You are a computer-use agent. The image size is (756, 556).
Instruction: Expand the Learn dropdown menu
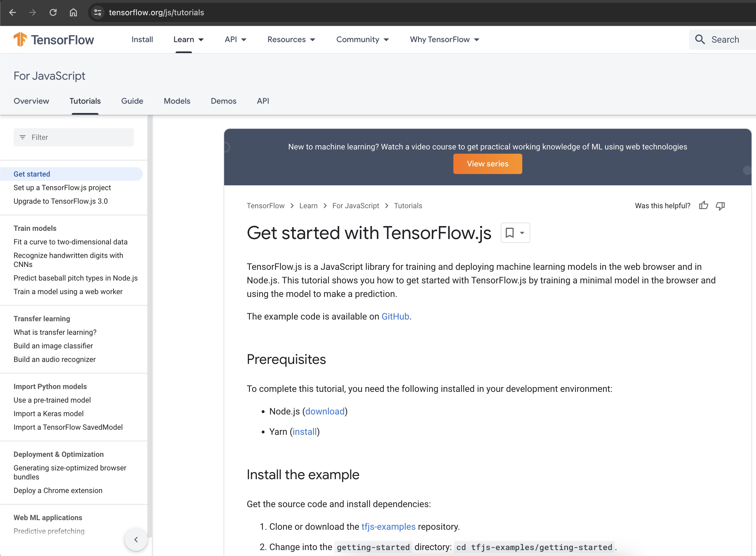tap(189, 39)
